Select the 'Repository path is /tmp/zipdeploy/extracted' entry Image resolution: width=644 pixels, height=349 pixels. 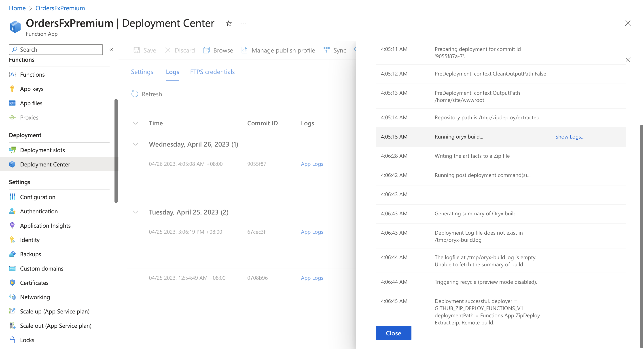500,118
